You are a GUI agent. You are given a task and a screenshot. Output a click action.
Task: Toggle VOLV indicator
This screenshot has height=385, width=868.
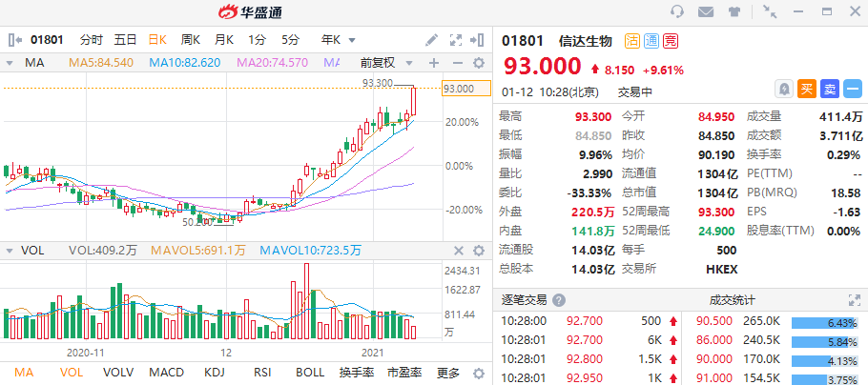(x=119, y=373)
